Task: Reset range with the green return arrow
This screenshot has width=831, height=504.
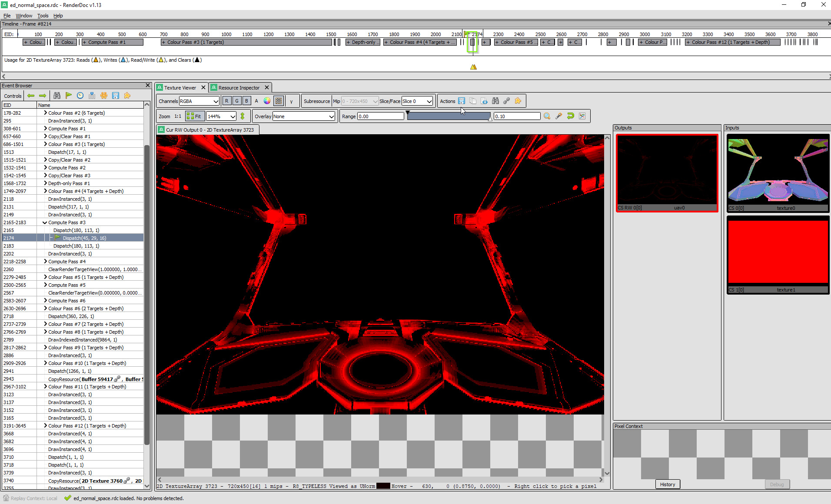Action: [571, 116]
